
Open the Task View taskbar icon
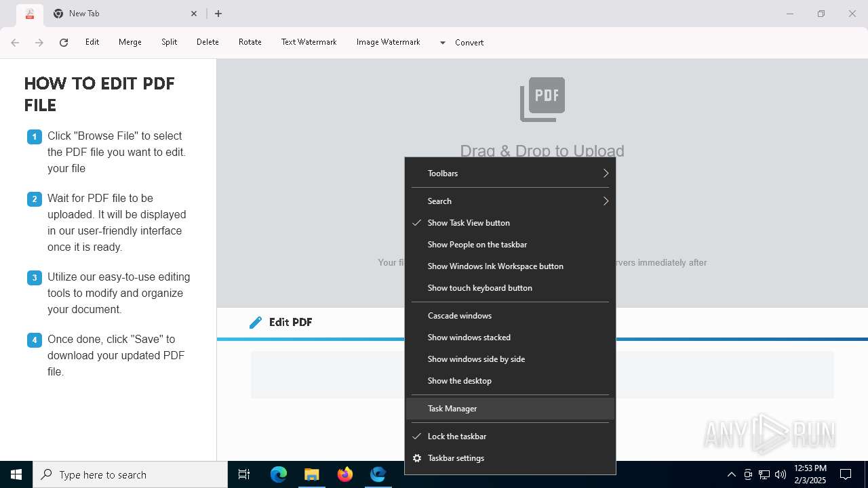(x=244, y=474)
